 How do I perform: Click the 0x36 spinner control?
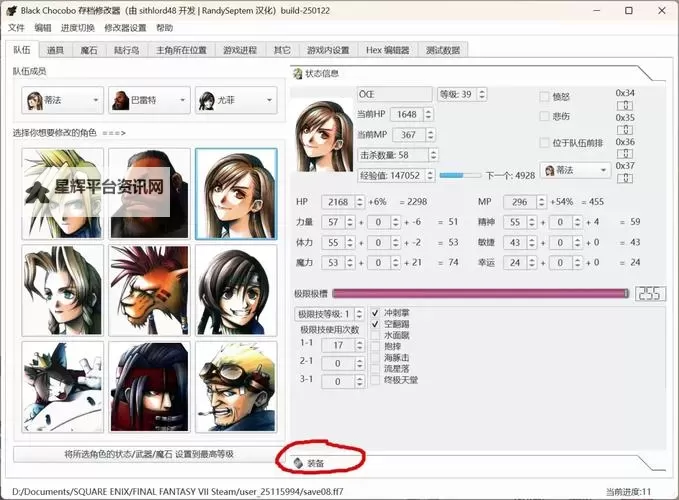point(625,153)
